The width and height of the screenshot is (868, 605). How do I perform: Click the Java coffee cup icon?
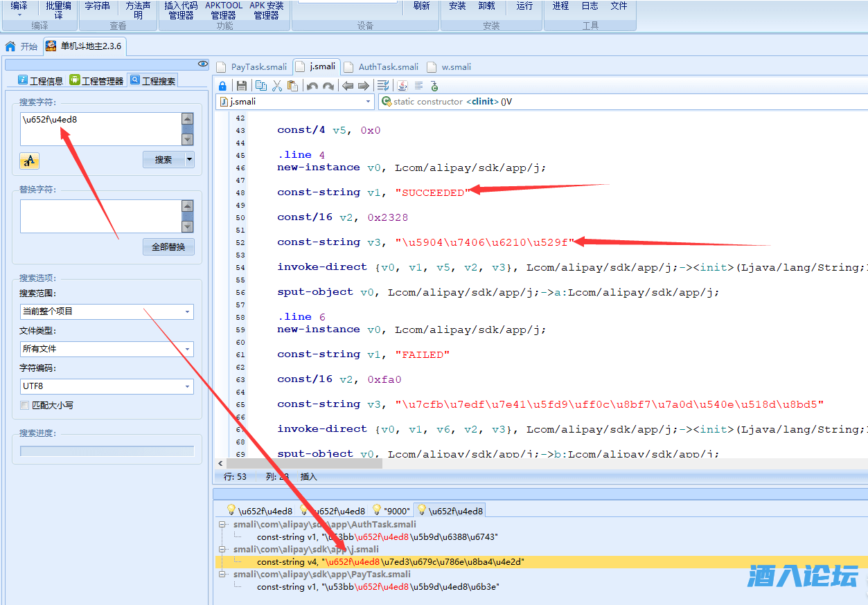coord(402,86)
